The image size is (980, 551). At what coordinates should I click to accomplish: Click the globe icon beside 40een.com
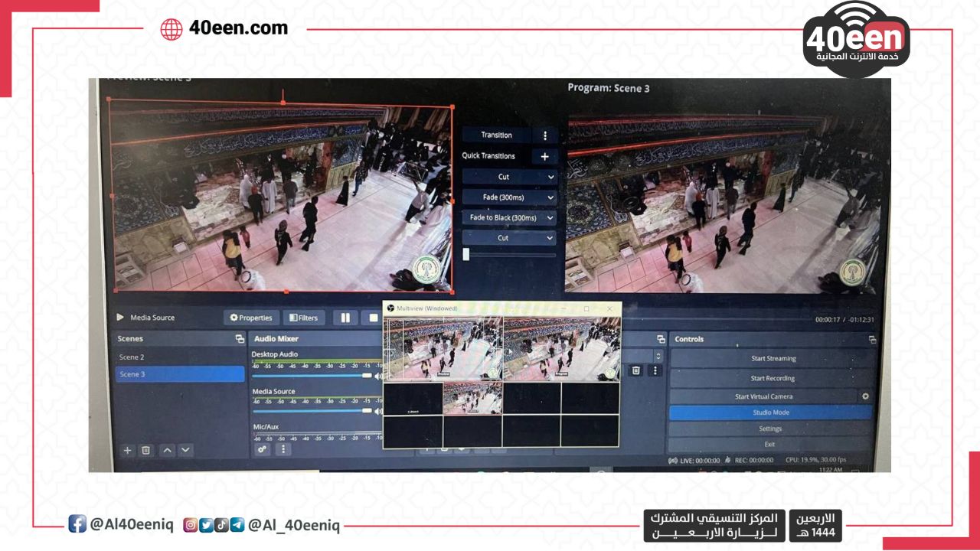pos(171,29)
